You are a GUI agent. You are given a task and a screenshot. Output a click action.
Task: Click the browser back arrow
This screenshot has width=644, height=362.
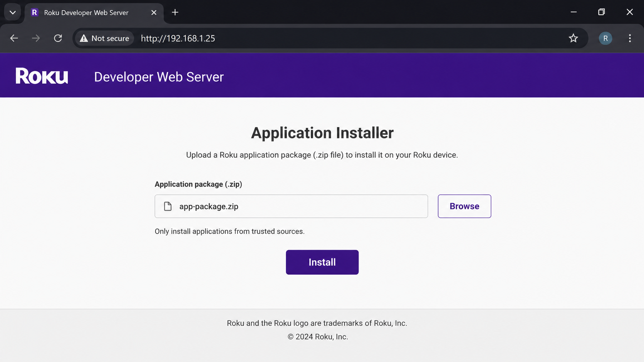[14, 38]
